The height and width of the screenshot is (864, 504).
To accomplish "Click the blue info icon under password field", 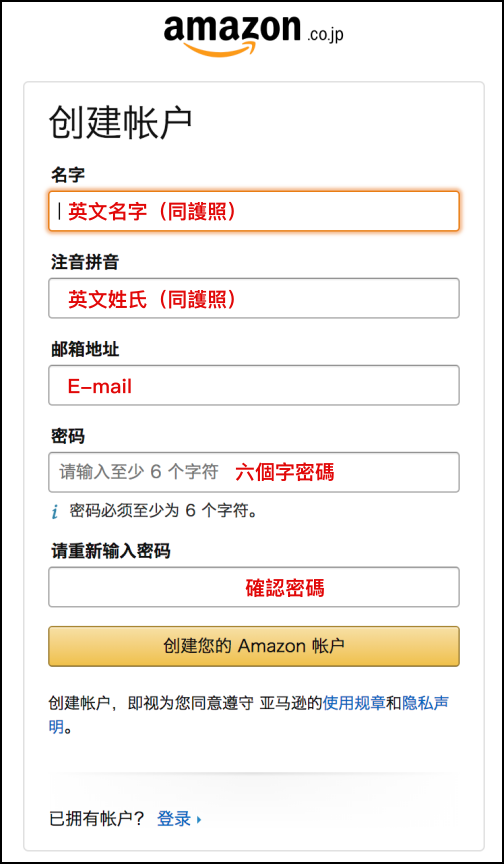I will click(x=55, y=512).
